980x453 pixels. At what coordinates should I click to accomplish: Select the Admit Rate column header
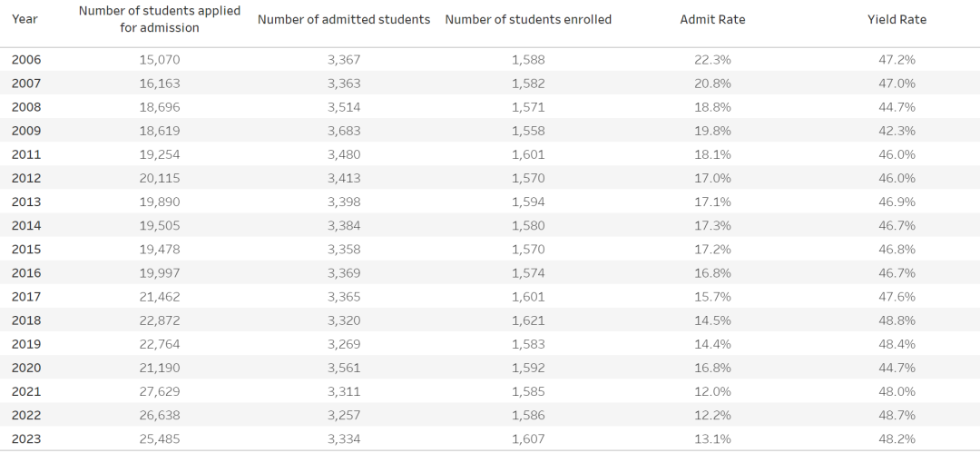(x=712, y=19)
